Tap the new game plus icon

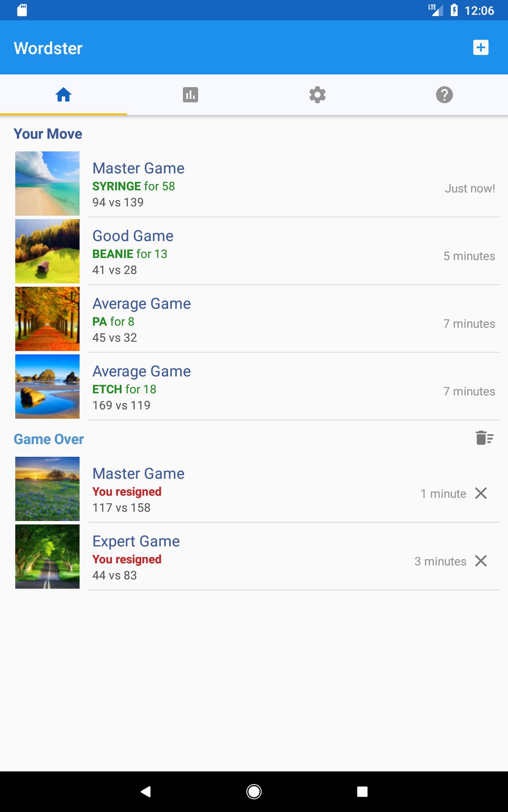[x=480, y=47]
